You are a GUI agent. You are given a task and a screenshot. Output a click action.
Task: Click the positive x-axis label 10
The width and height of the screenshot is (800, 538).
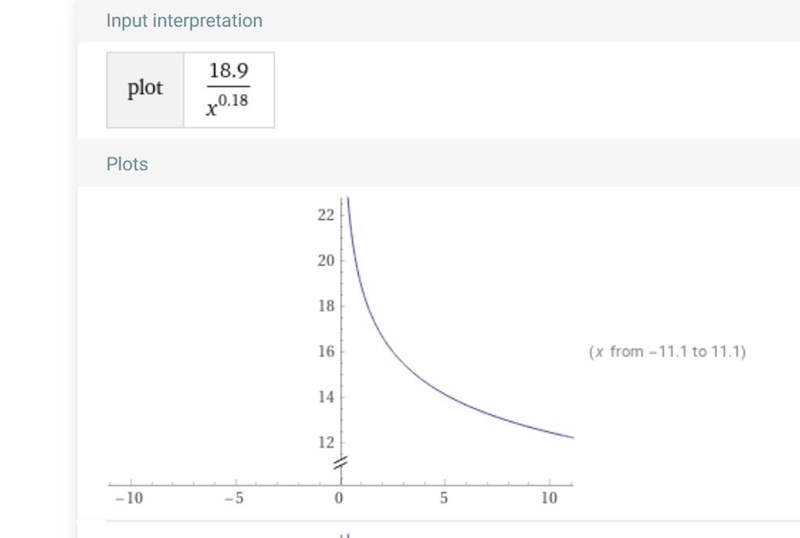(549, 499)
